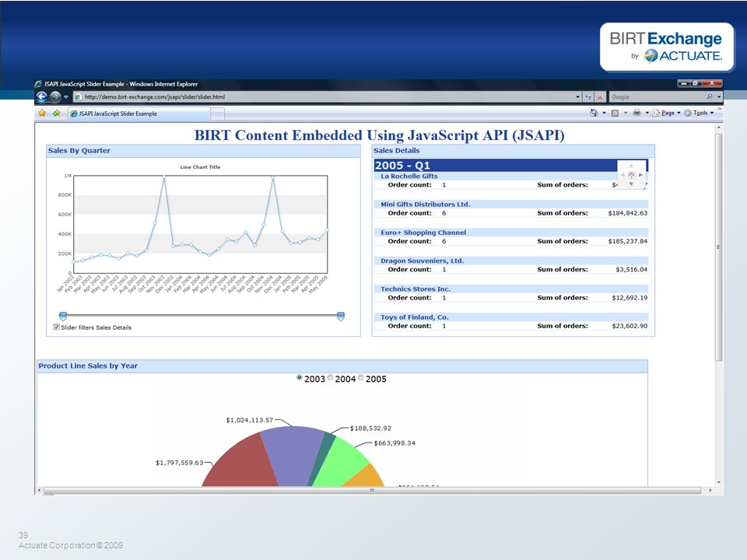Click Toys of Finland, Co. entry
The image size is (747, 560).
pos(414,317)
